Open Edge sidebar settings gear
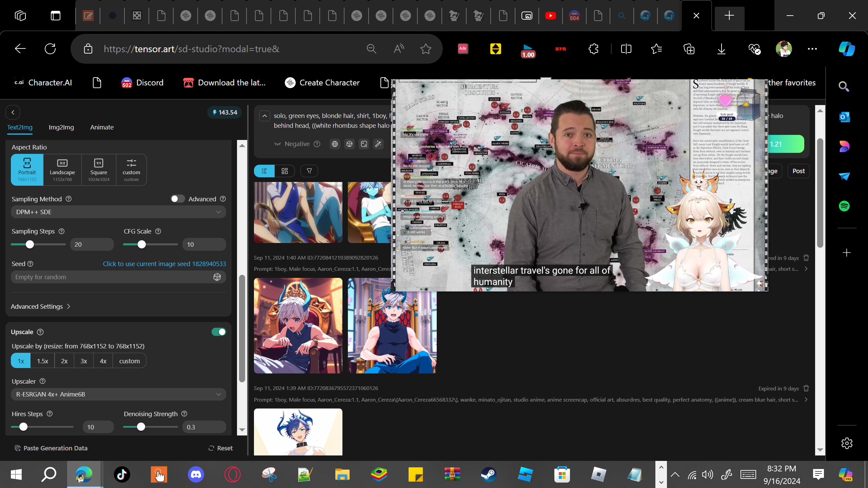Viewport: 868px width, 488px height. 847,443
